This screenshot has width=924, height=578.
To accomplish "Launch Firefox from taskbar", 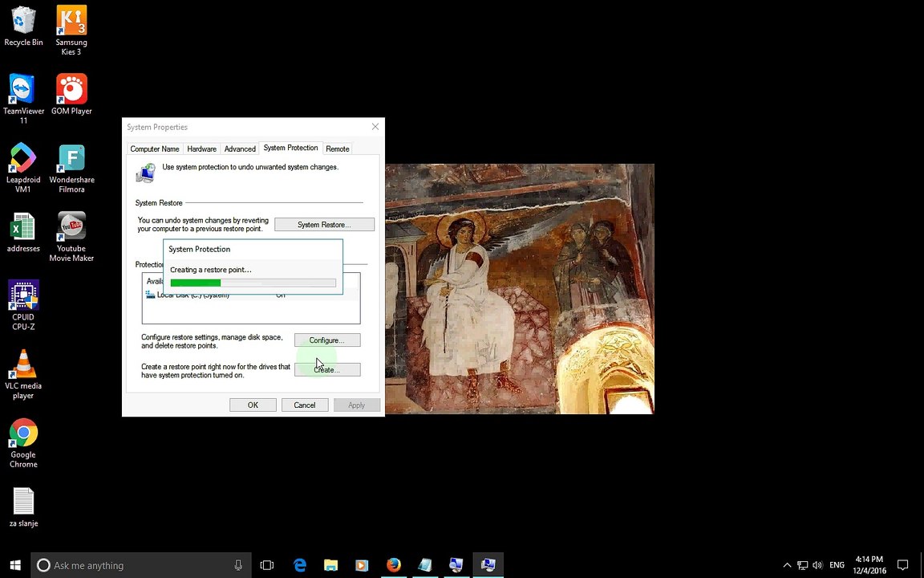I will pos(394,565).
